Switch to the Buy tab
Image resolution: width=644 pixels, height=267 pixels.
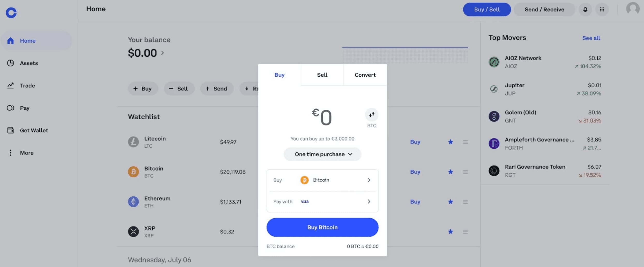(279, 75)
